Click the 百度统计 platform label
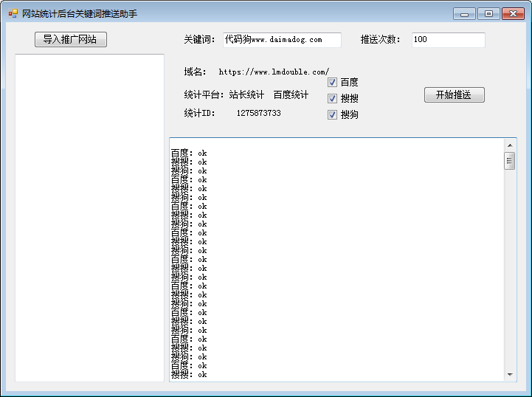532x397 pixels. [291, 94]
